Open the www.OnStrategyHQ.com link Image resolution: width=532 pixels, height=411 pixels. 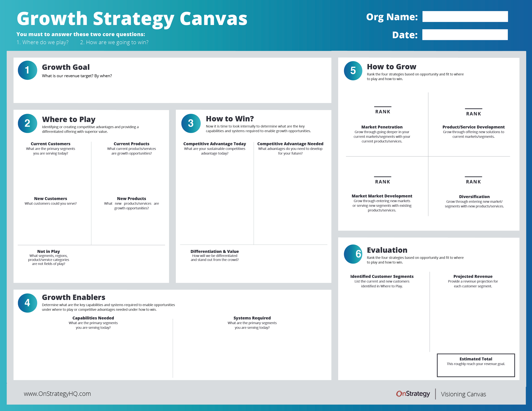click(57, 394)
